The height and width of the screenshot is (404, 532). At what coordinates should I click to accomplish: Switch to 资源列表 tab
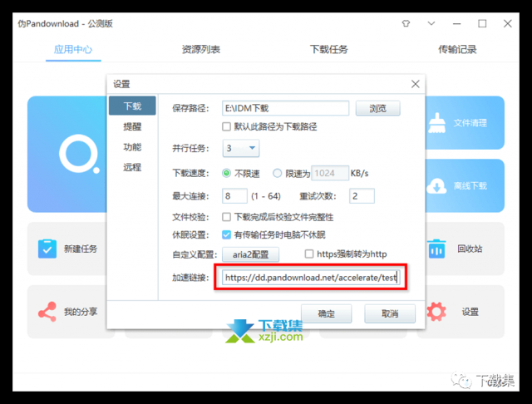tap(201, 50)
